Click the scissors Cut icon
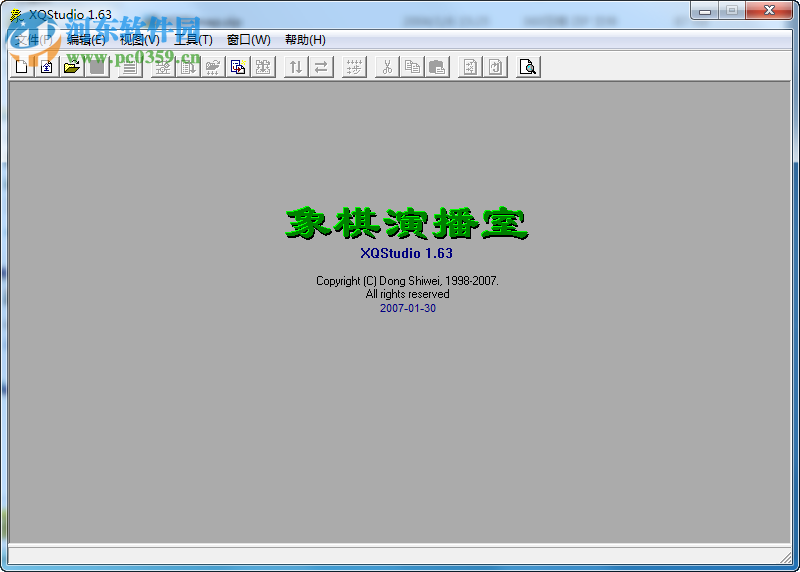800x572 pixels. click(x=388, y=67)
